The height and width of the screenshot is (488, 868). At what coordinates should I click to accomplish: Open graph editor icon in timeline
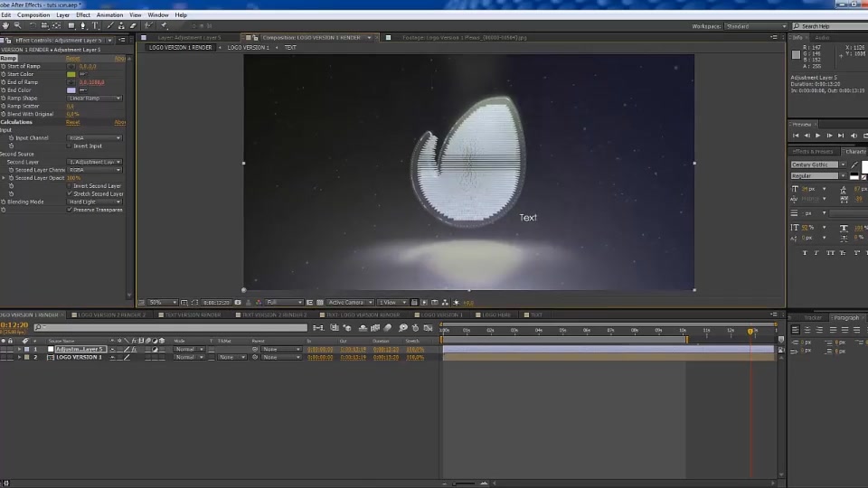pyautogui.click(x=428, y=328)
